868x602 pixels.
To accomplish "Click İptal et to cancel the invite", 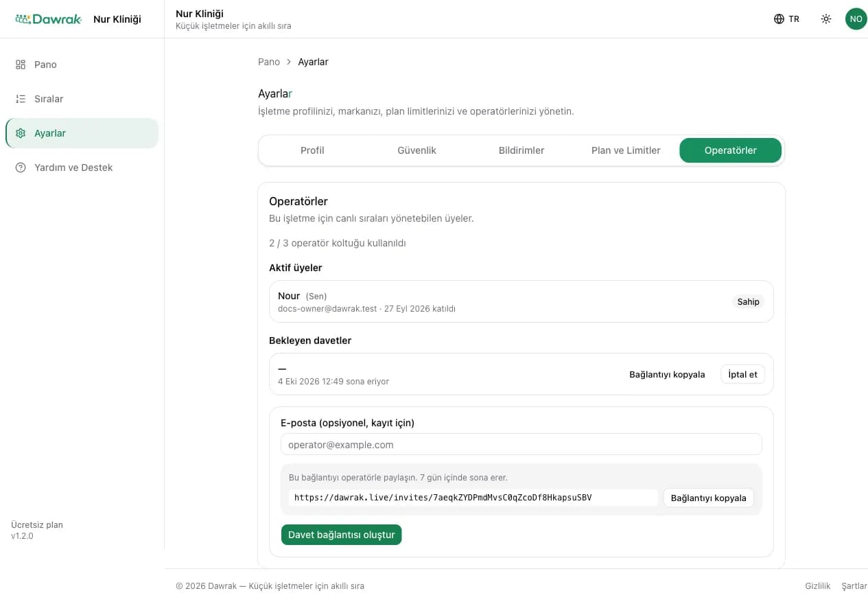I will pyautogui.click(x=742, y=374).
